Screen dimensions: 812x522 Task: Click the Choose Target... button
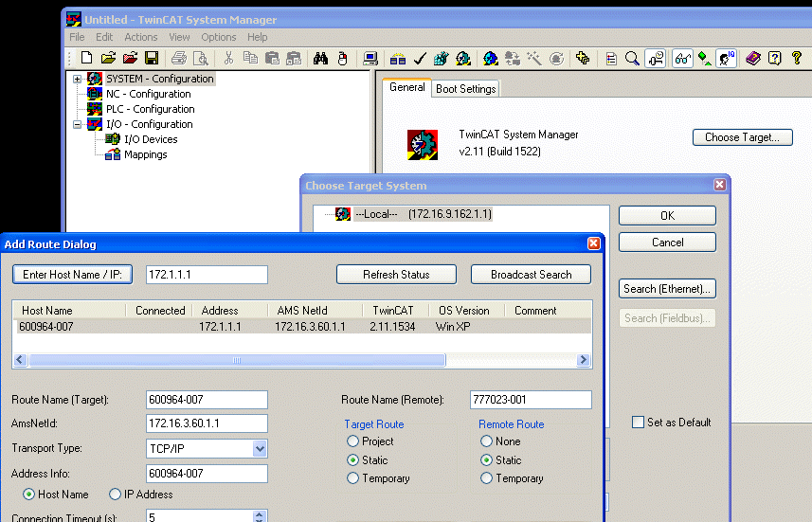pyautogui.click(x=742, y=137)
